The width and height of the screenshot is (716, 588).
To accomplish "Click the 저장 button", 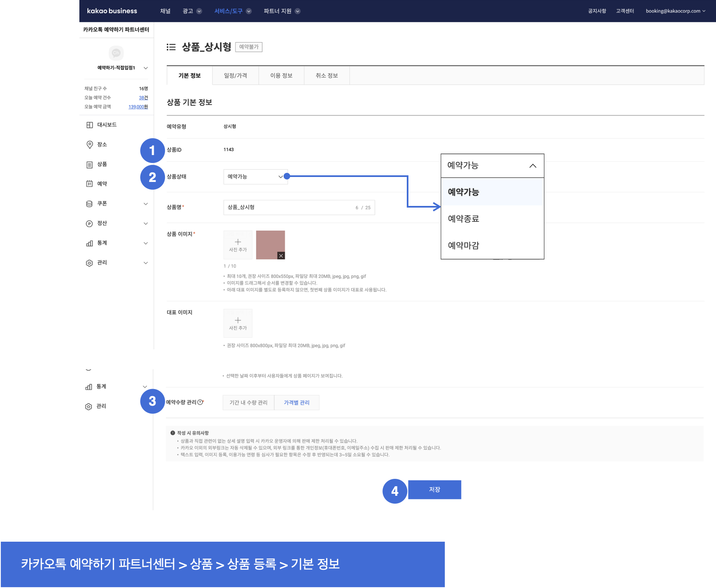I will 434,490.
